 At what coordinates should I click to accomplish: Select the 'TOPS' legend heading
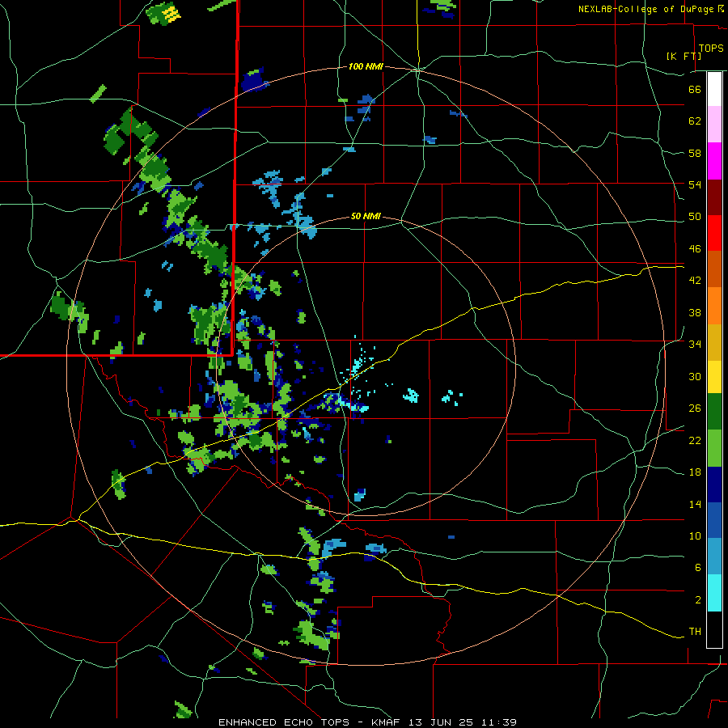click(x=711, y=49)
